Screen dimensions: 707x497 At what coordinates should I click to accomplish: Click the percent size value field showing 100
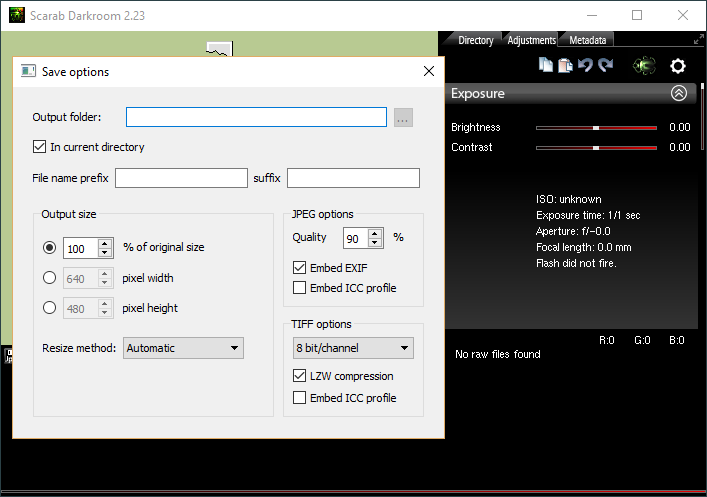click(x=81, y=248)
